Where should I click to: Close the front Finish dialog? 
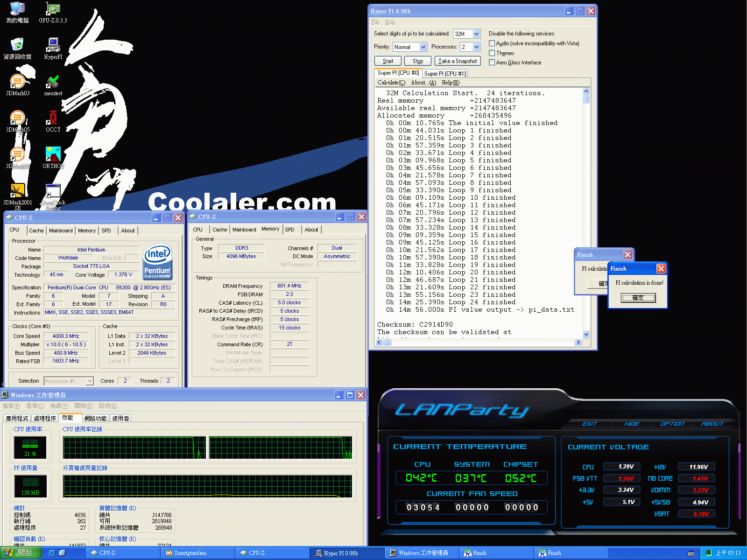tap(661, 268)
